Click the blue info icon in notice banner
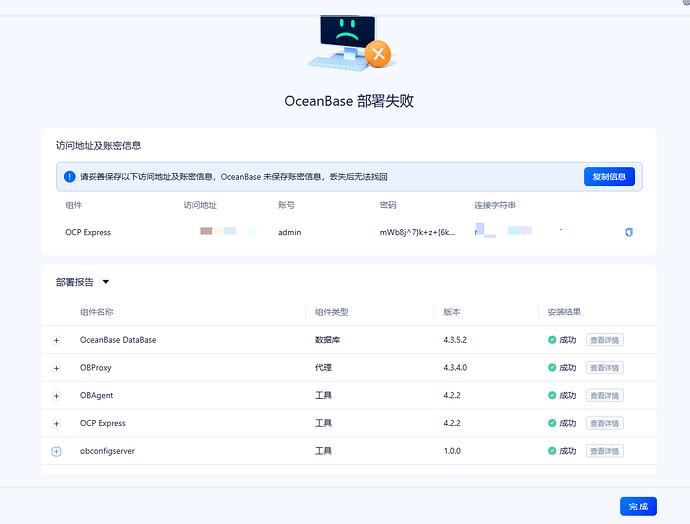690x524 pixels. coord(70,177)
